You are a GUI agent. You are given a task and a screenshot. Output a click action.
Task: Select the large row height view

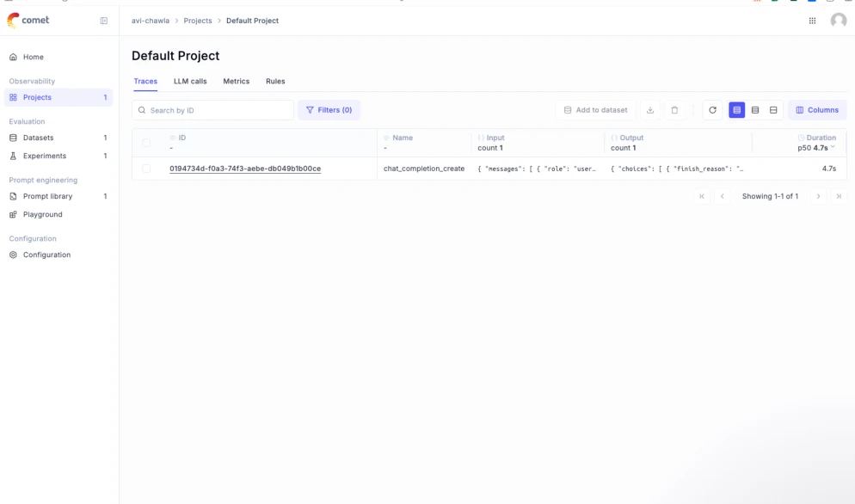773,110
